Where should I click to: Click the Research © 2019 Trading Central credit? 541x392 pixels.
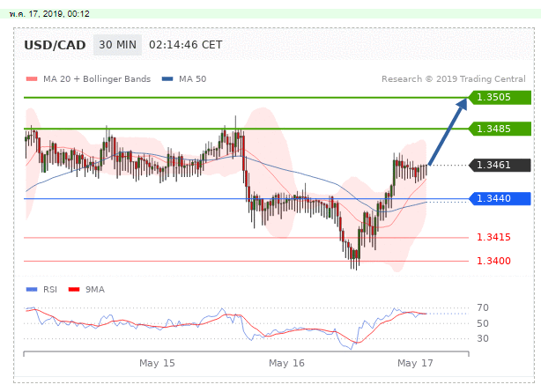pyautogui.click(x=454, y=79)
